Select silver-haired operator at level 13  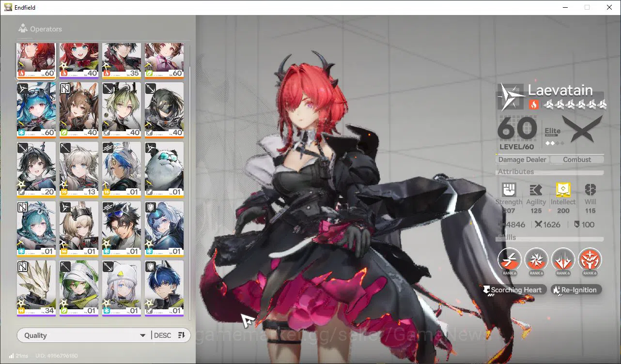tap(79, 169)
